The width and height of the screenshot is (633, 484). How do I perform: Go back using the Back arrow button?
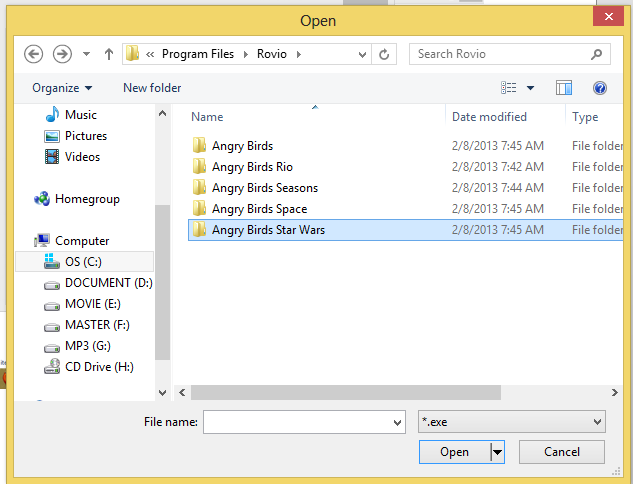[33, 54]
